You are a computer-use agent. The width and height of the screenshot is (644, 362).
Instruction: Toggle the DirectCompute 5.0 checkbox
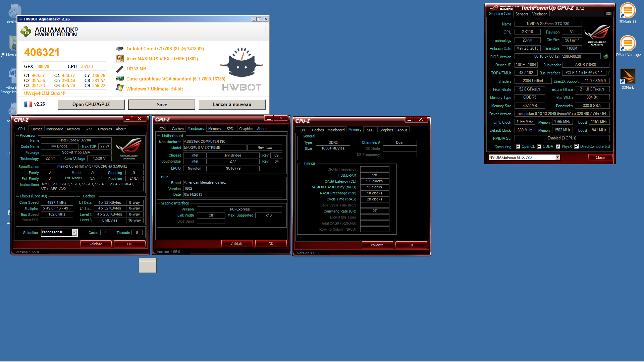577,146
